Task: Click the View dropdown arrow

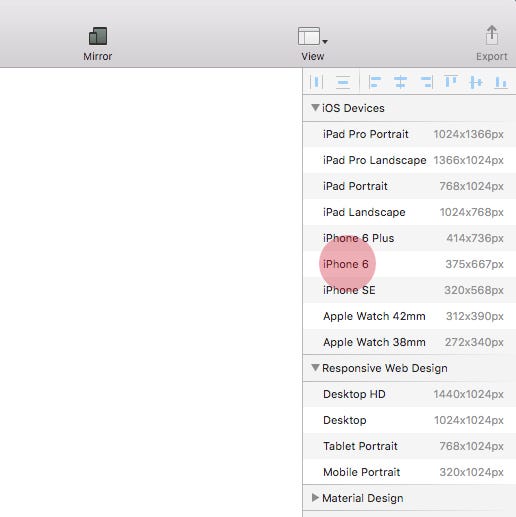Action: [x=325, y=41]
